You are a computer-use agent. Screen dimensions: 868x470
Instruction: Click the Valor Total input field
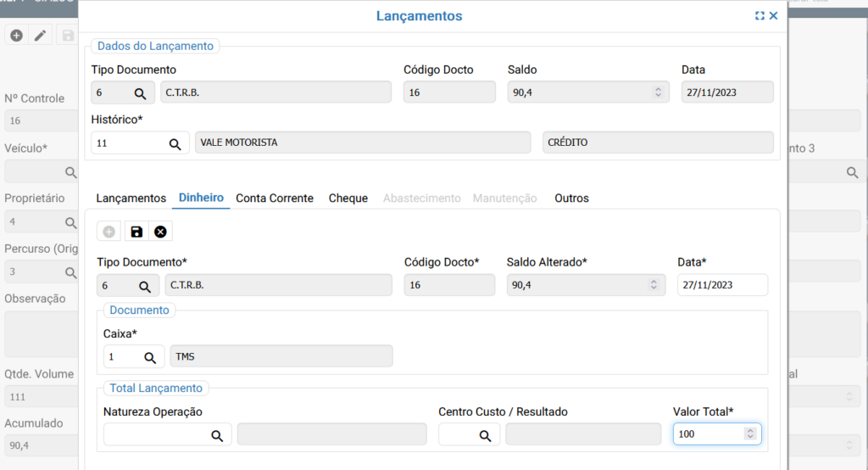coord(708,434)
